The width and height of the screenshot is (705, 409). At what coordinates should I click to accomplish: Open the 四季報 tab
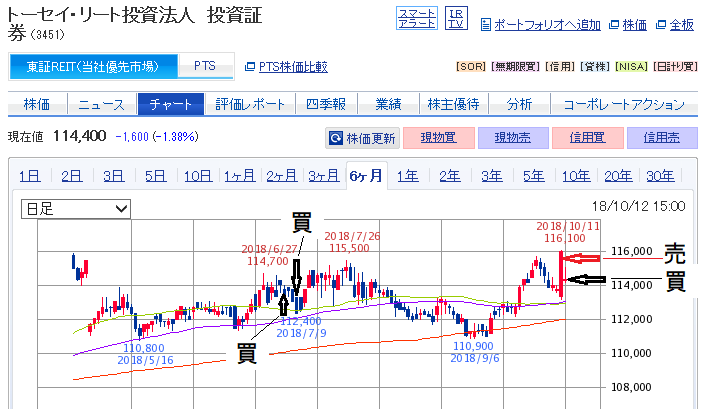tap(326, 104)
